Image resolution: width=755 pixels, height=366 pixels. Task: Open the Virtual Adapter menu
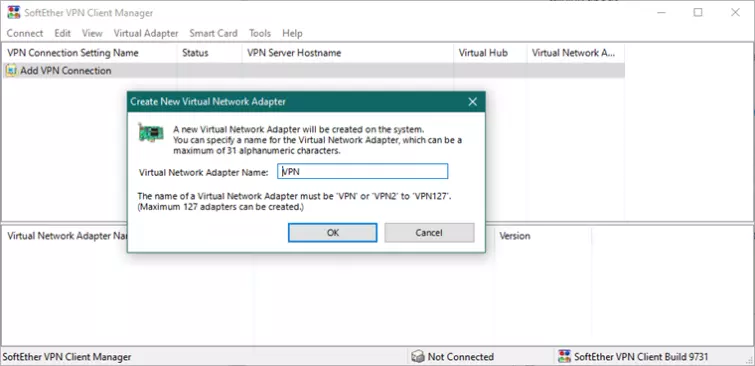tap(146, 33)
